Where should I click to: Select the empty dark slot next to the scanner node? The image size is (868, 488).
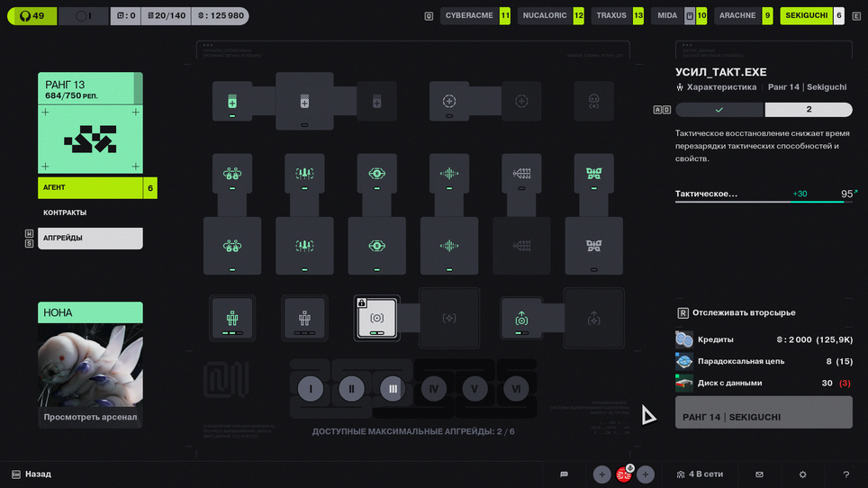[x=449, y=318]
